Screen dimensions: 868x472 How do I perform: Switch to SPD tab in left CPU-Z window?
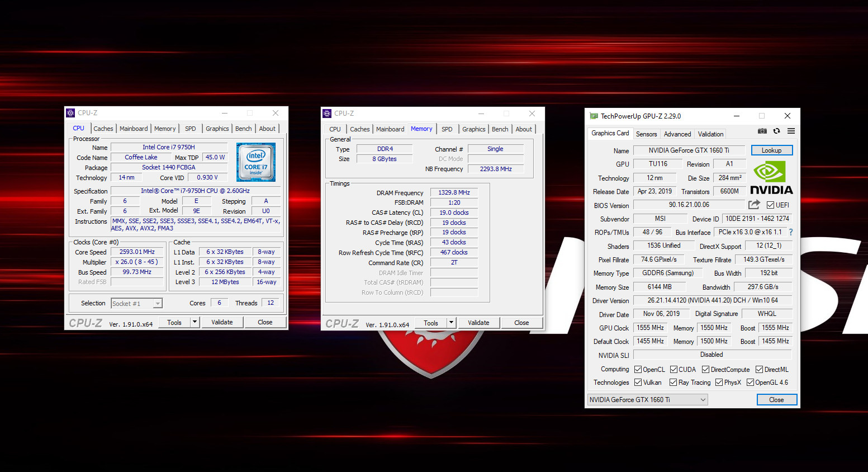click(x=191, y=129)
